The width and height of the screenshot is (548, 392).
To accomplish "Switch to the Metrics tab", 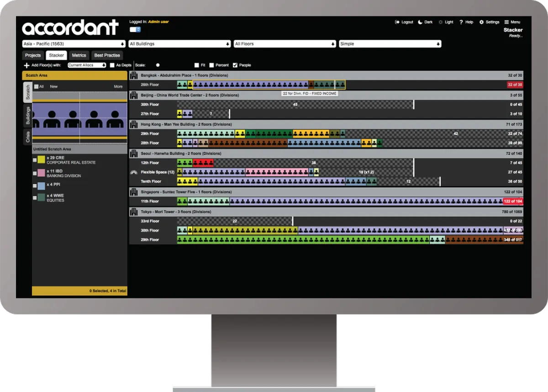I will (x=79, y=55).
